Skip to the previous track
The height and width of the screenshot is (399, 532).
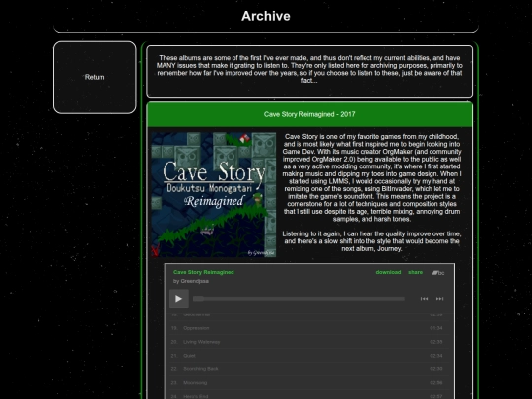click(424, 299)
